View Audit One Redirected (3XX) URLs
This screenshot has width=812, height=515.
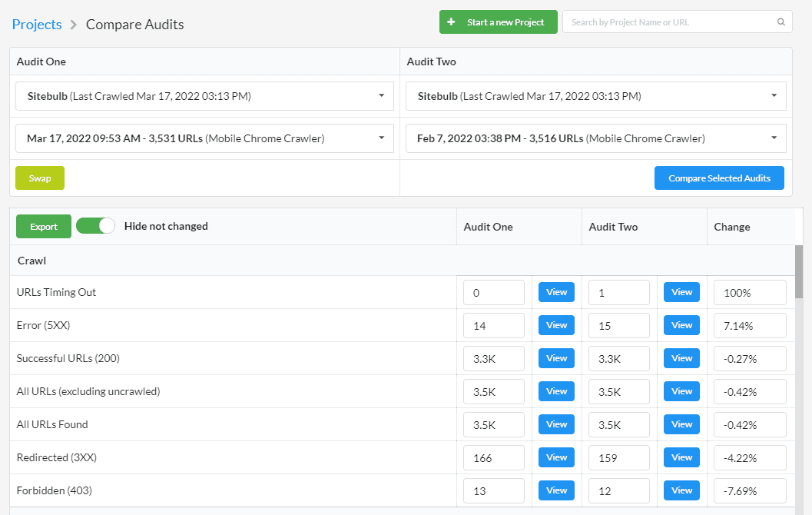coord(557,457)
